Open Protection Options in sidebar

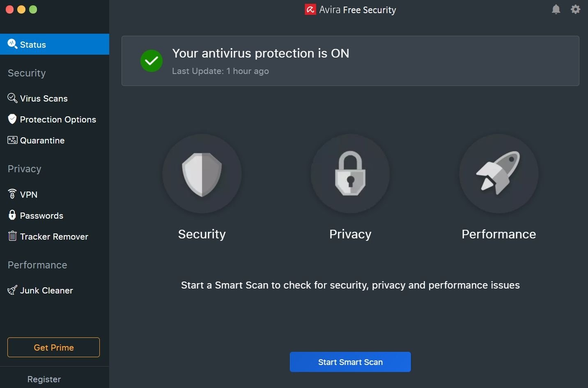point(57,120)
